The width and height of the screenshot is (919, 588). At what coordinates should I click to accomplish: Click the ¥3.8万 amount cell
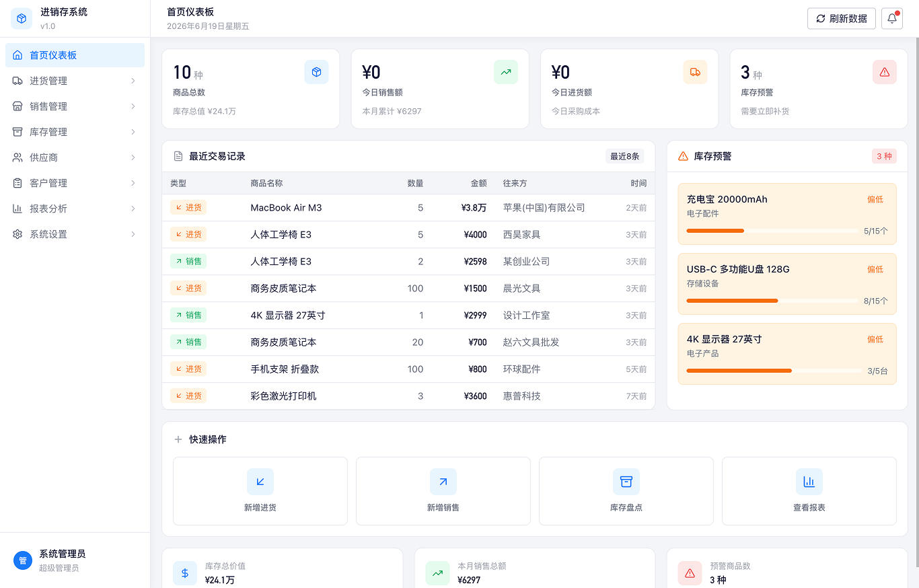click(x=474, y=208)
